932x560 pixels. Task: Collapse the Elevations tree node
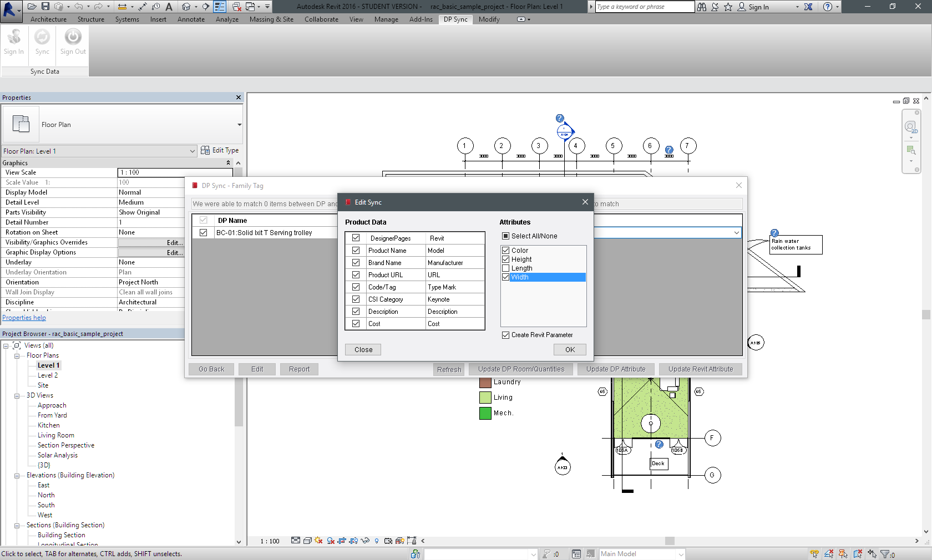pos(17,475)
